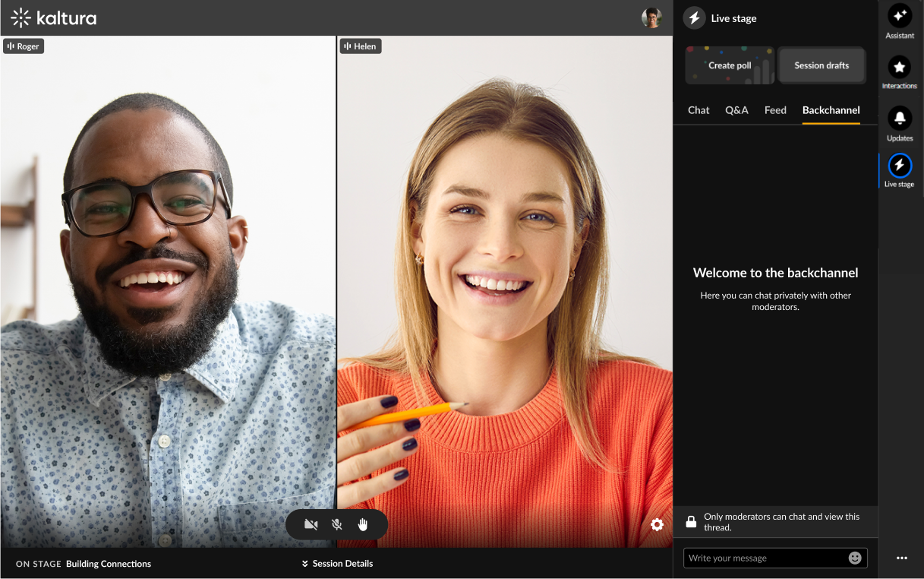The image size is (924, 579).
Task: Click the emoji smiley icon
Action: point(855,558)
